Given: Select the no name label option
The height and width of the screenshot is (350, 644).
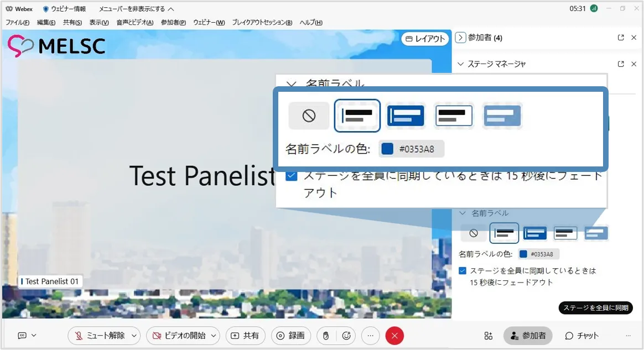Looking at the screenshot, I should coord(473,233).
